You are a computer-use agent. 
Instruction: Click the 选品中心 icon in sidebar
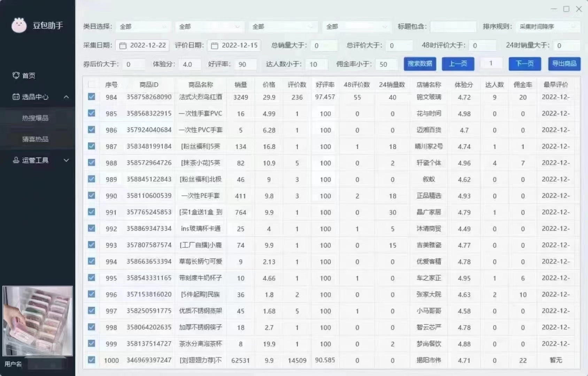(16, 97)
